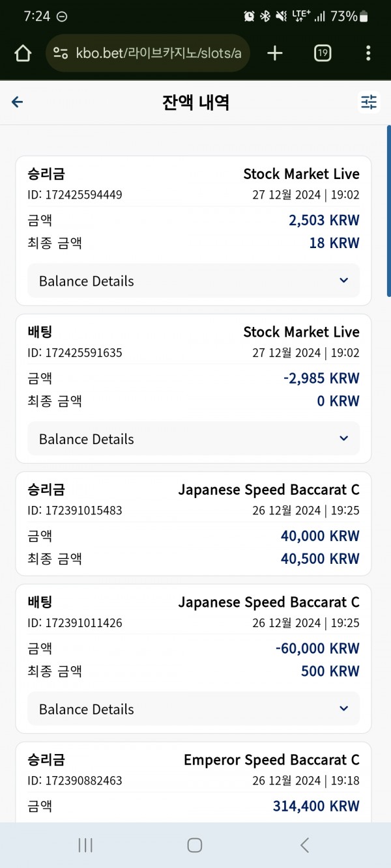391x868 pixels.
Task: Select the Japanese Speed Baccarat C 40,000 KRW entry
Action: coord(194,524)
